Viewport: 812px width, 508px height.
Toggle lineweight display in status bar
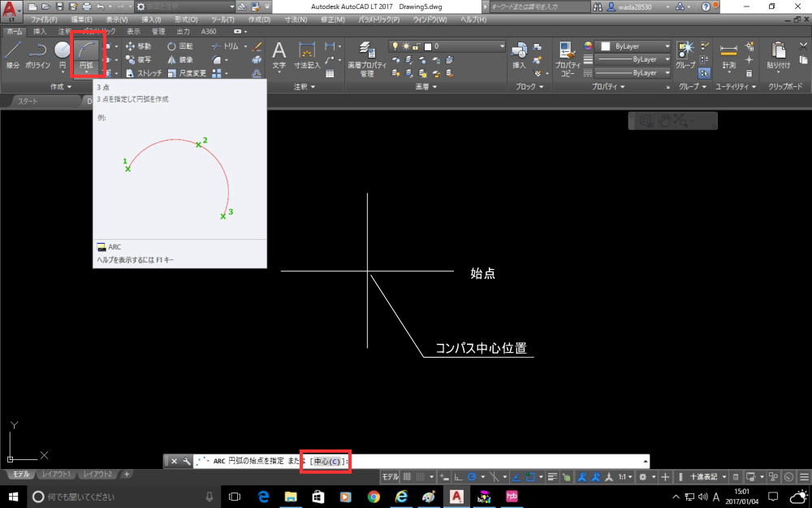pyautogui.click(x=552, y=477)
